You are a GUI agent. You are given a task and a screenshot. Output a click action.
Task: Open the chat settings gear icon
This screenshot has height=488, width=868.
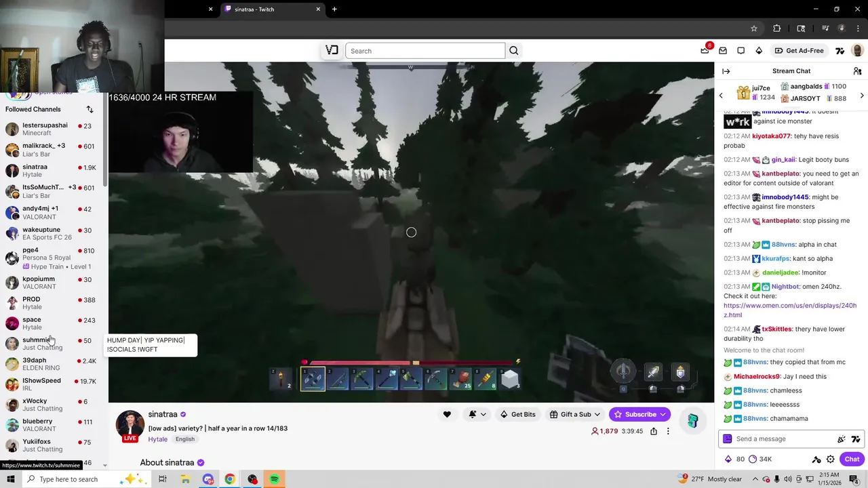point(830,459)
